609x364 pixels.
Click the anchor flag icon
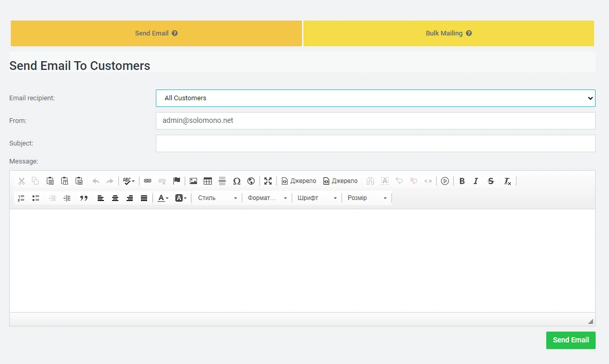[x=176, y=181]
